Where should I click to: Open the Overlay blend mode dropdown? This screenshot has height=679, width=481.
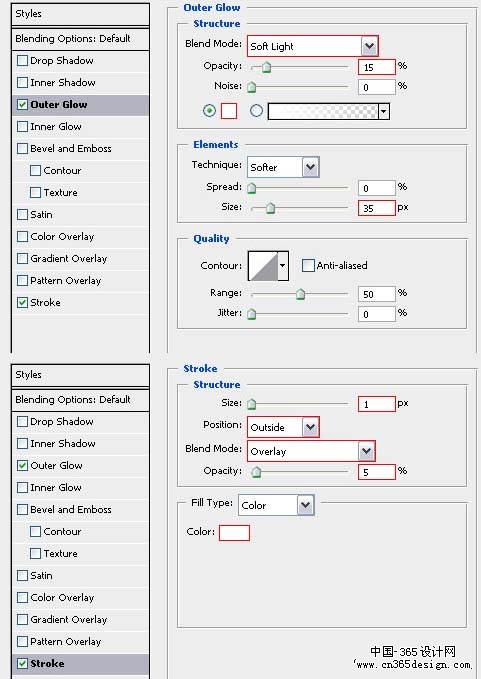point(311,451)
